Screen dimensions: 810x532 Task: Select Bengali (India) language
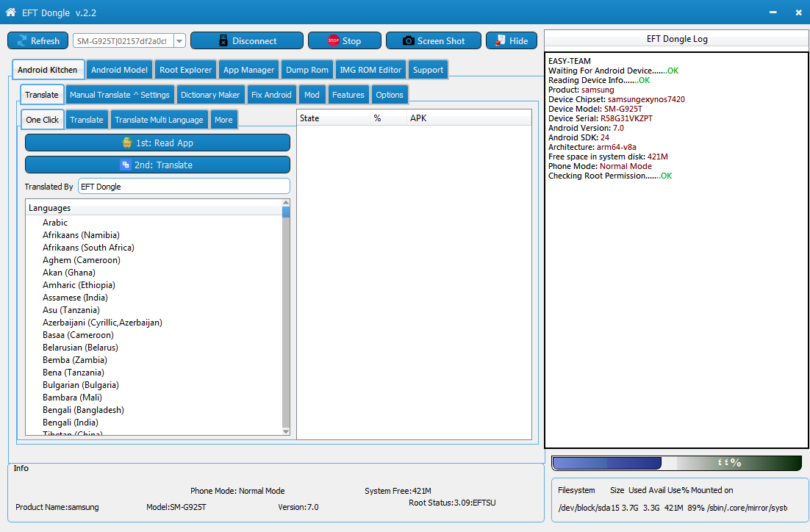(71, 422)
